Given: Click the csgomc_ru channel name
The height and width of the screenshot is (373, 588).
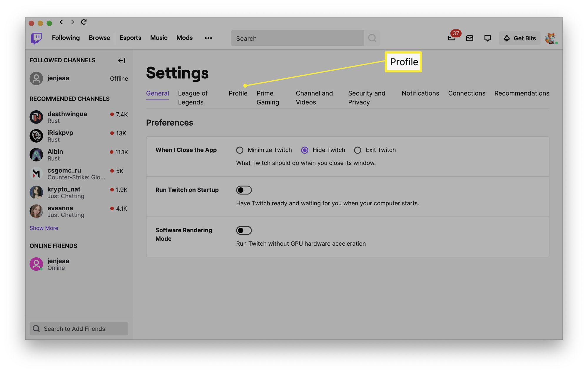Looking at the screenshot, I should [x=64, y=171].
